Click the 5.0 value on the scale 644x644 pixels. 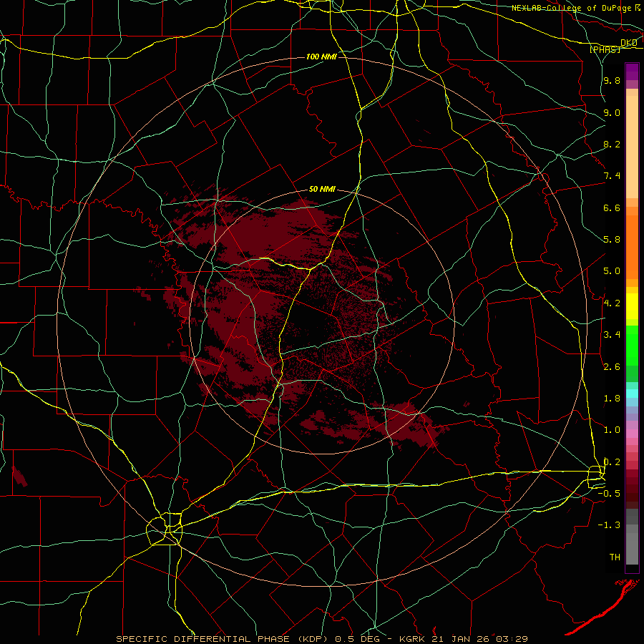tap(612, 271)
